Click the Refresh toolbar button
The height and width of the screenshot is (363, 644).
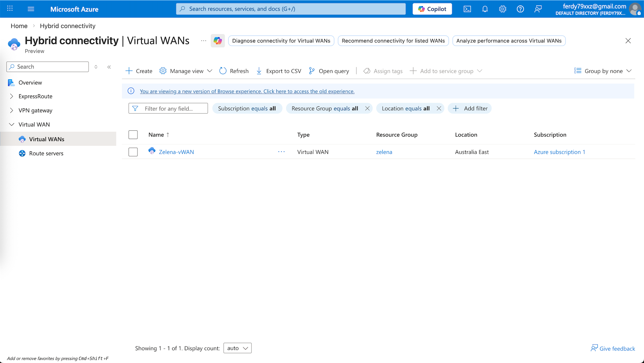[234, 71]
